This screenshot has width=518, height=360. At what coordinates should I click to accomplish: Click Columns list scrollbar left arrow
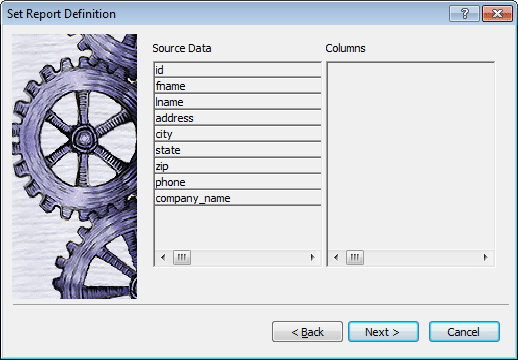(336, 257)
